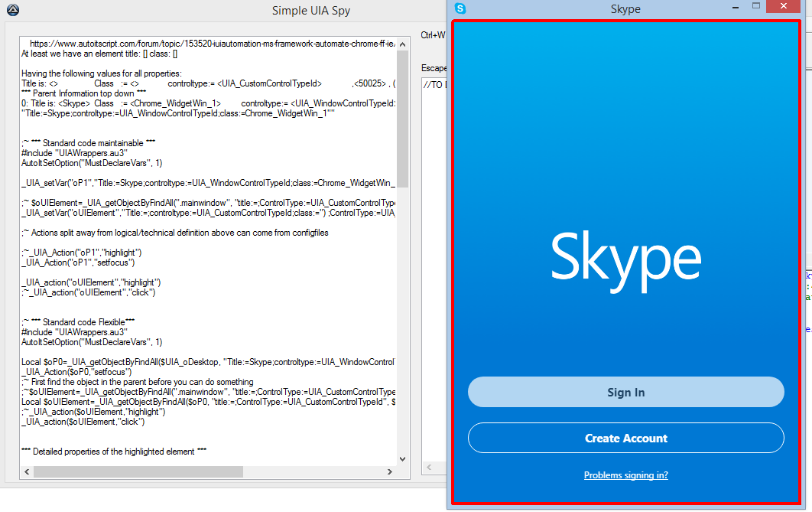
Task: Click the "Actions split away from logical/technical definition" line
Action: pyautogui.click(x=175, y=233)
